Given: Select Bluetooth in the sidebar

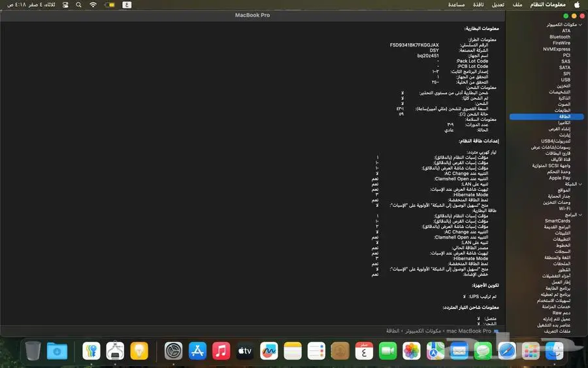Looking at the screenshot, I should click(x=560, y=37).
